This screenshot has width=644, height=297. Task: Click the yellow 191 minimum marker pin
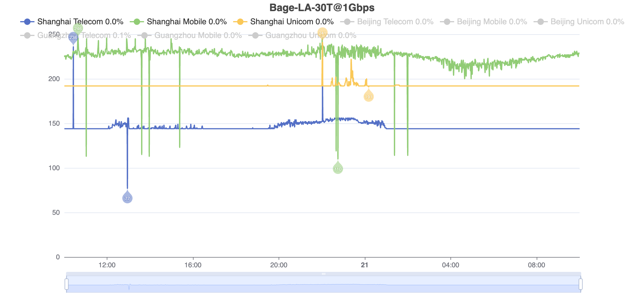(369, 97)
